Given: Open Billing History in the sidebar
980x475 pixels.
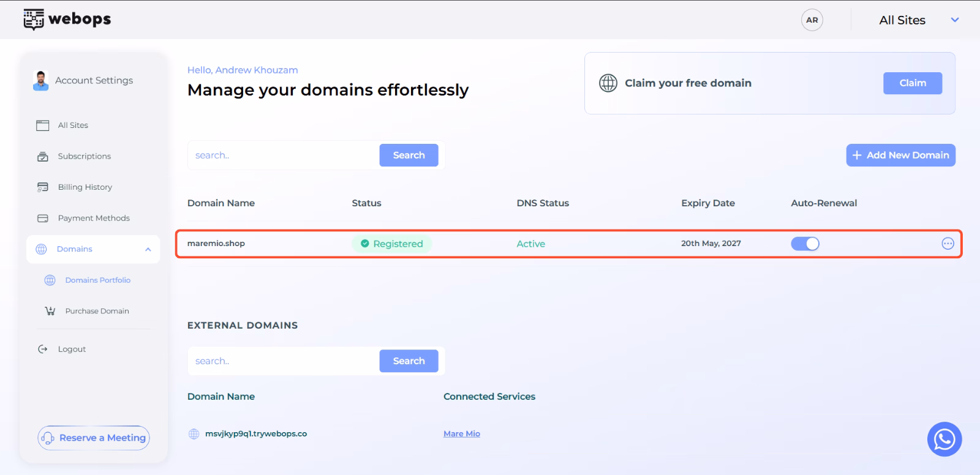Looking at the screenshot, I should [x=85, y=187].
